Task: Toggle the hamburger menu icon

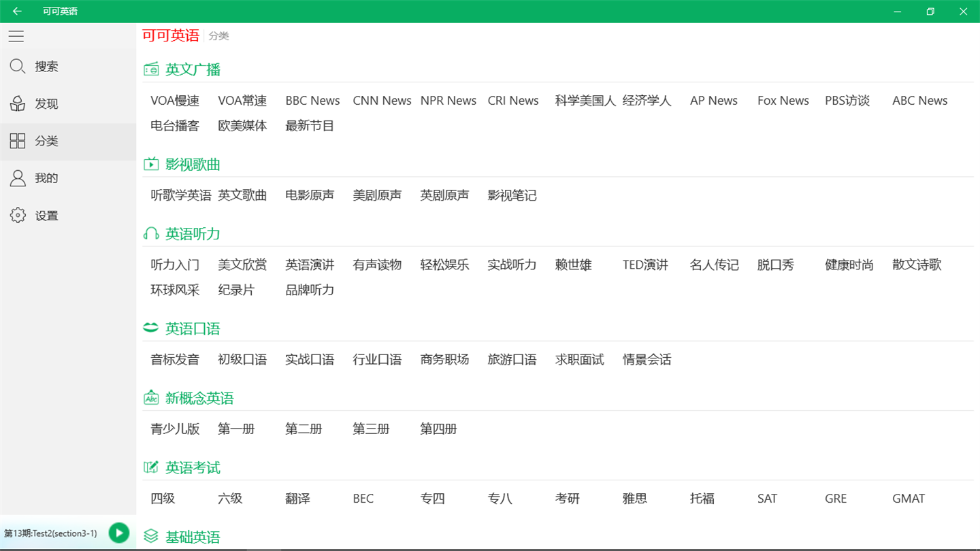Action: coord(16,37)
